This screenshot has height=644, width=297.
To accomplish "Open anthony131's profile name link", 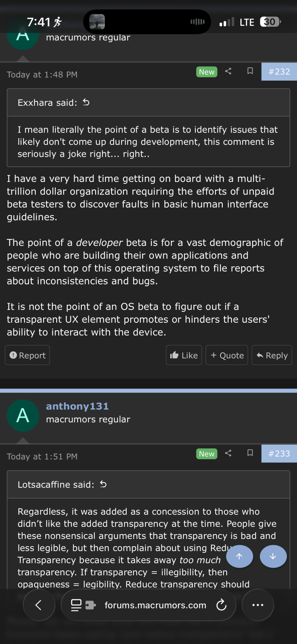I will (77, 406).
